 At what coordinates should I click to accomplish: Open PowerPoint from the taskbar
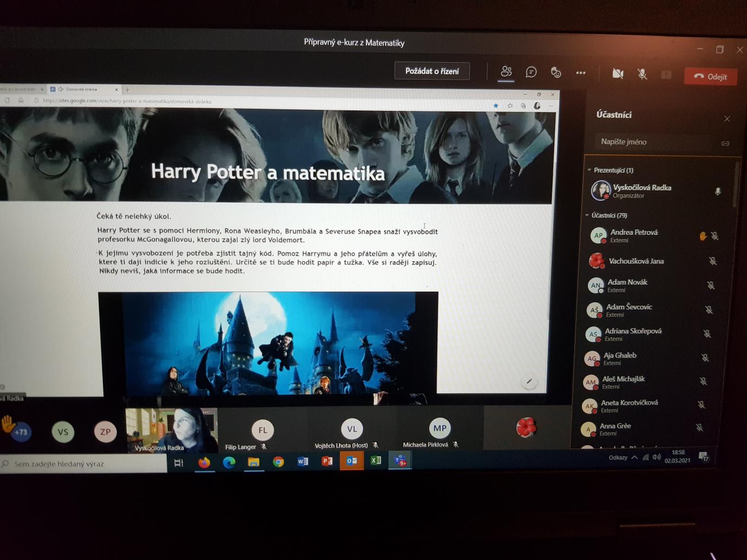327,461
